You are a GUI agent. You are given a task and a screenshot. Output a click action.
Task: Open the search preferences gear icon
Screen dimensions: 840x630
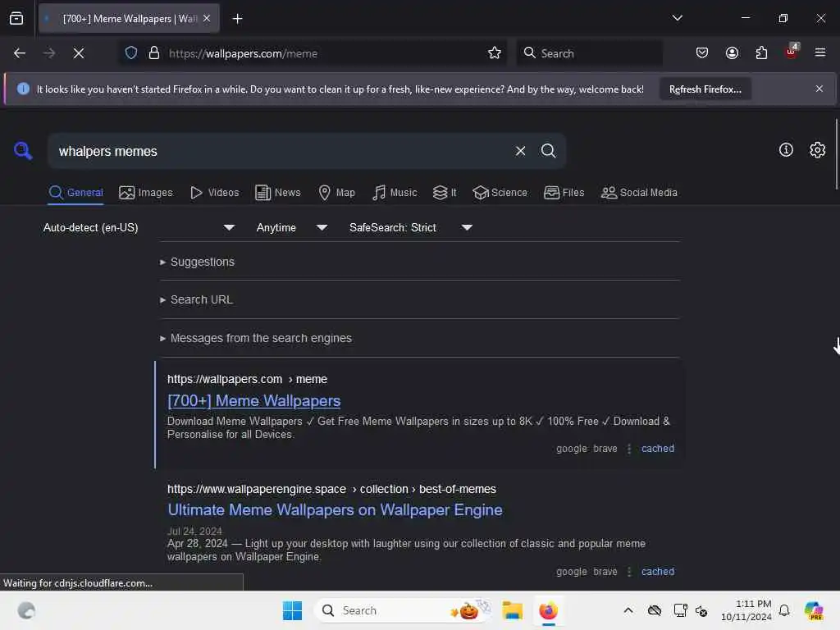point(818,150)
